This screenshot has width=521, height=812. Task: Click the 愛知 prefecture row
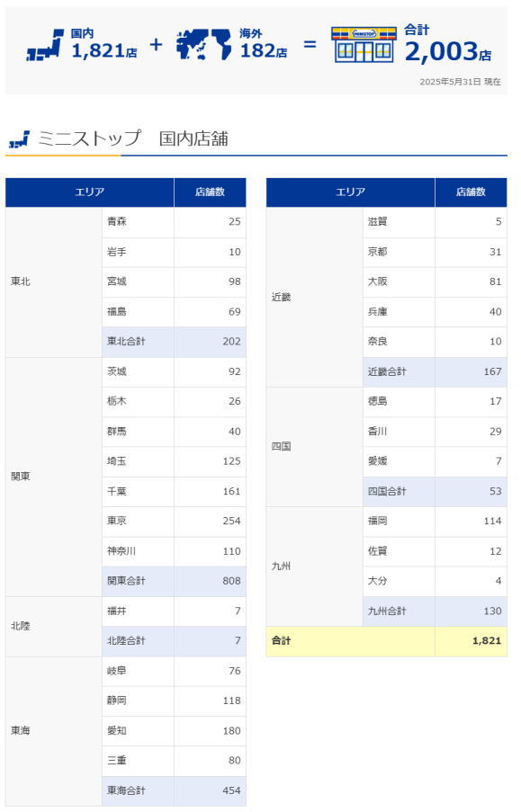[x=174, y=731]
